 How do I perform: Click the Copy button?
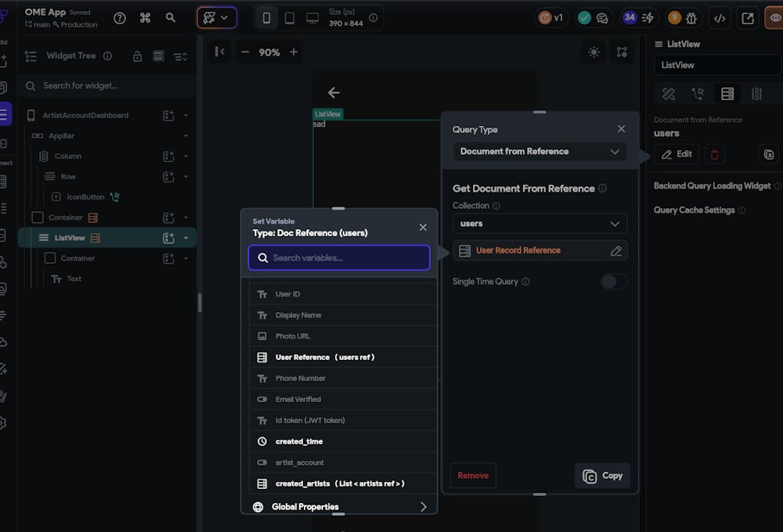pos(602,476)
